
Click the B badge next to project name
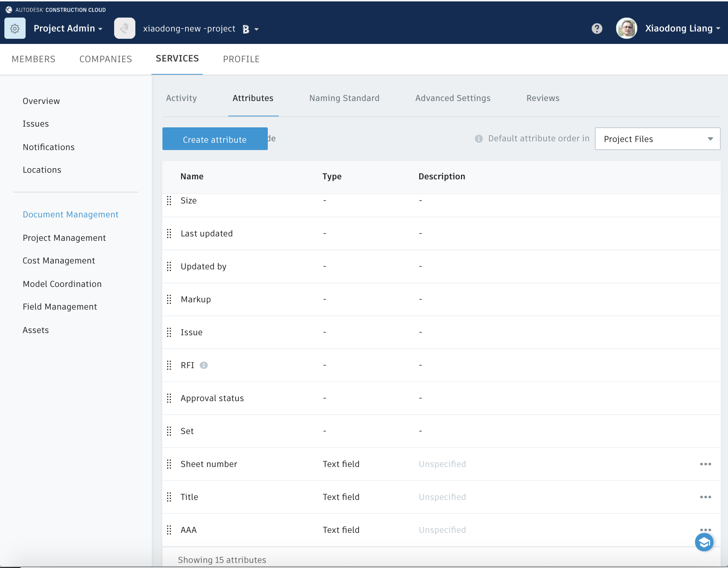pos(246,29)
